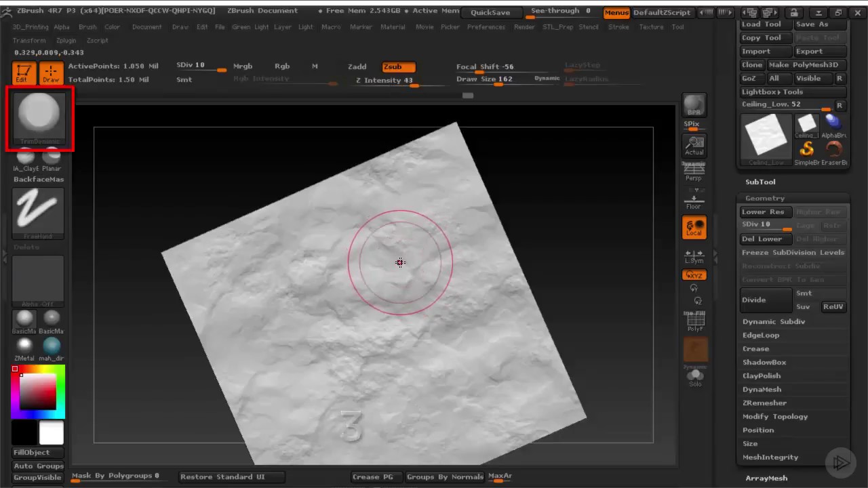This screenshot has width=868, height=488.
Task: Open the Preferences menu
Action: (x=486, y=27)
